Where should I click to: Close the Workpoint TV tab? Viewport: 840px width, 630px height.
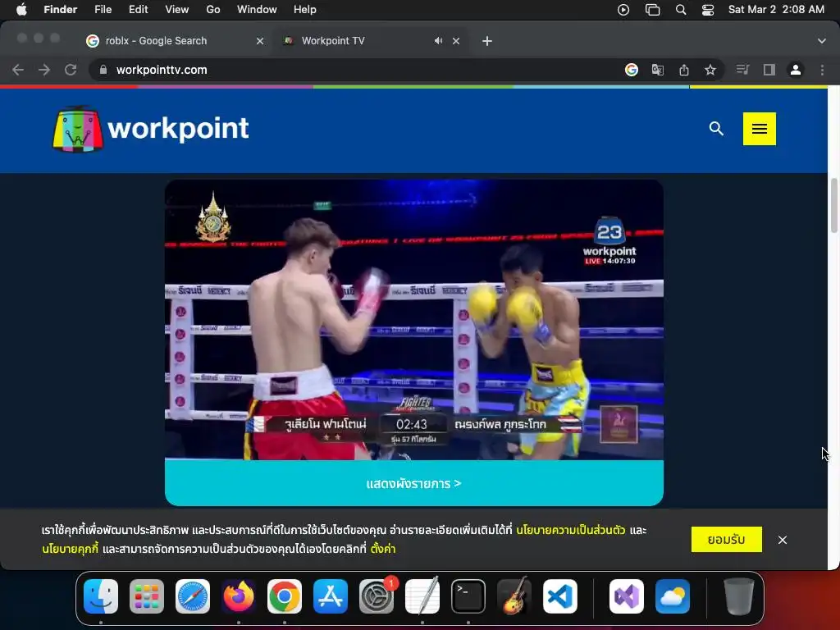(456, 41)
